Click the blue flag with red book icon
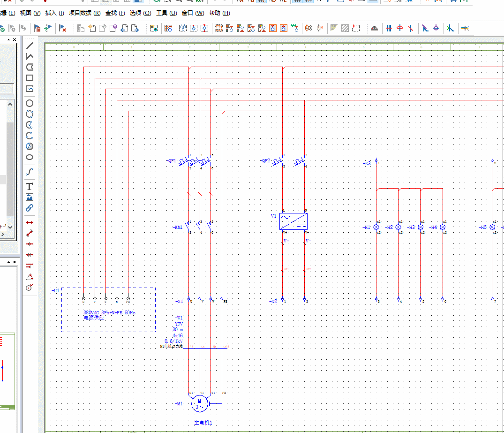Viewport: 504px width, 433px height. coord(37,28)
